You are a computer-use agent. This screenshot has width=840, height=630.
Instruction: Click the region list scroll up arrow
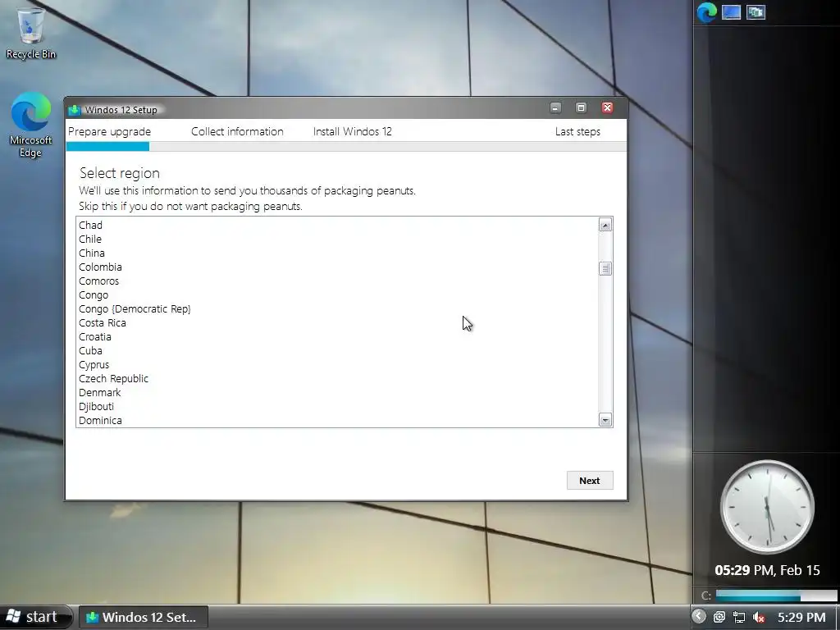[x=605, y=225]
